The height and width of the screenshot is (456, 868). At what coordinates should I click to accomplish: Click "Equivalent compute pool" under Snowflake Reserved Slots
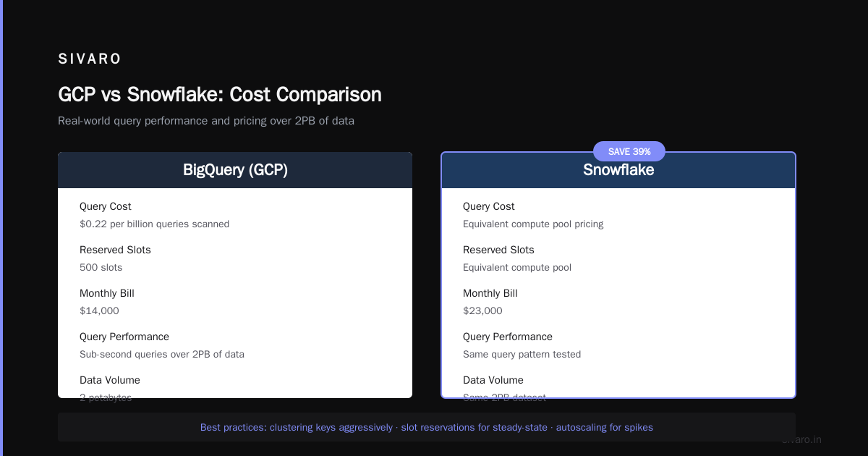click(517, 268)
